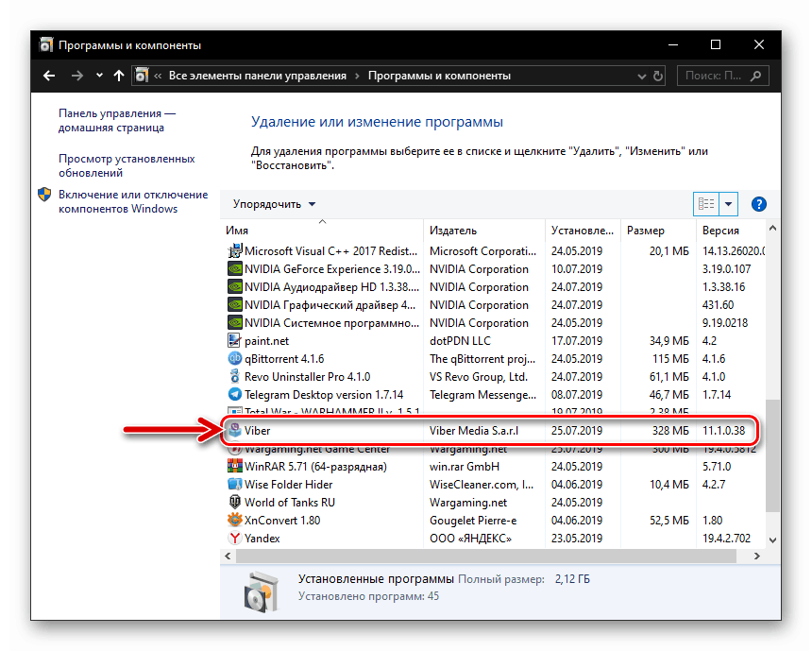Image resolution: width=812 pixels, height=651 pixels.
Task: Click 'Программы и компоненты' breadcrumb
Action: (x=439, y=76)
